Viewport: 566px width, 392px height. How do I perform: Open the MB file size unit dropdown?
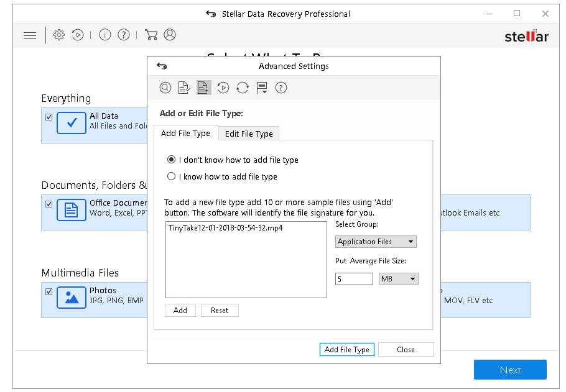pos(399,279)
